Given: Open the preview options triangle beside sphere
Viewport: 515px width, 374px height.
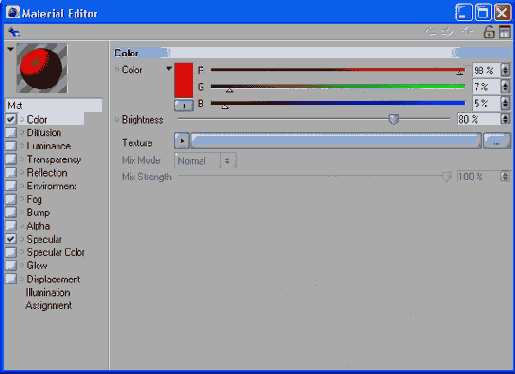Looking at the screenshot, I should coord(10,49).
